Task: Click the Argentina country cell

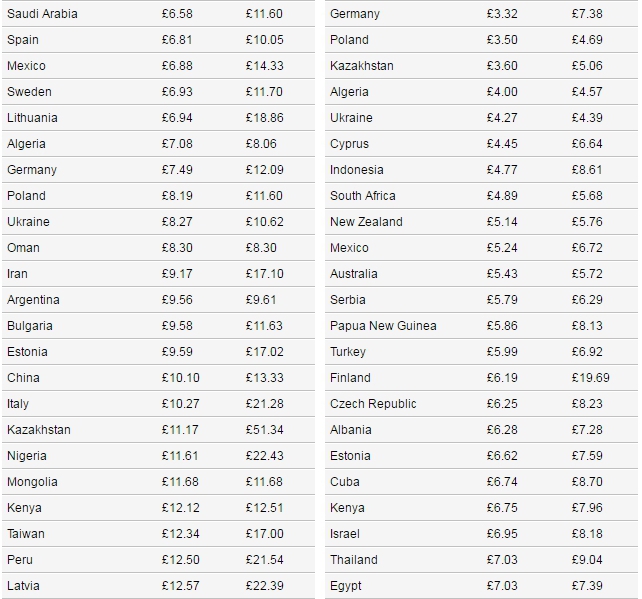Action: 33,300
